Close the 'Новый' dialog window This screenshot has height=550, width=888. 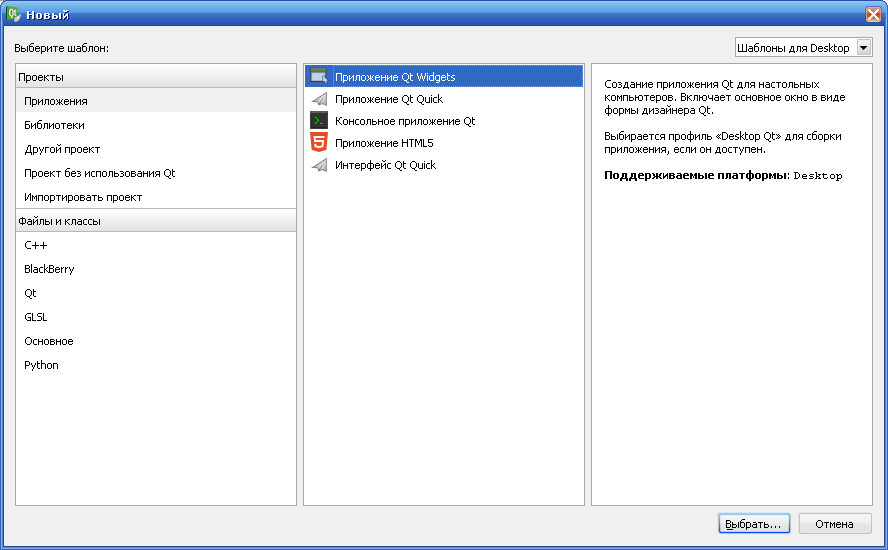pyautogui.click(x=874, y=14)
